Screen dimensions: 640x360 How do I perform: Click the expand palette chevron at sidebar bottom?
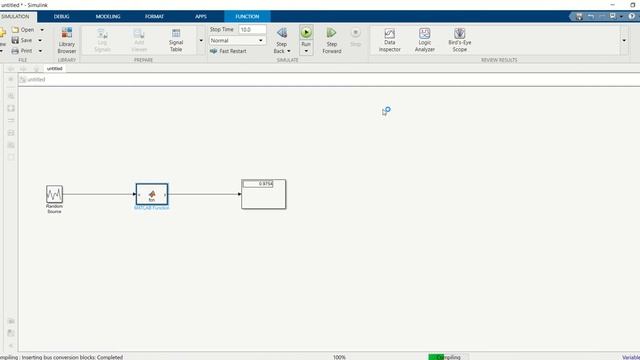[11, 346]
